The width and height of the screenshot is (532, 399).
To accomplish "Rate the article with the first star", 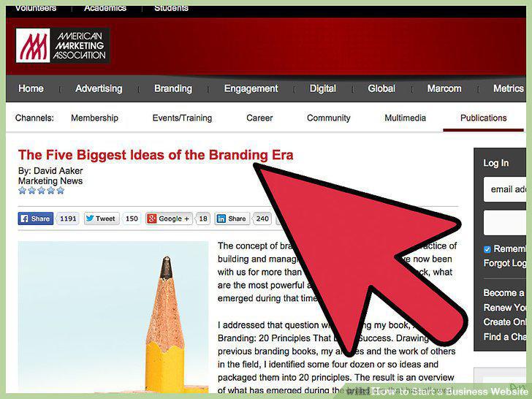I will coord(23,190).
